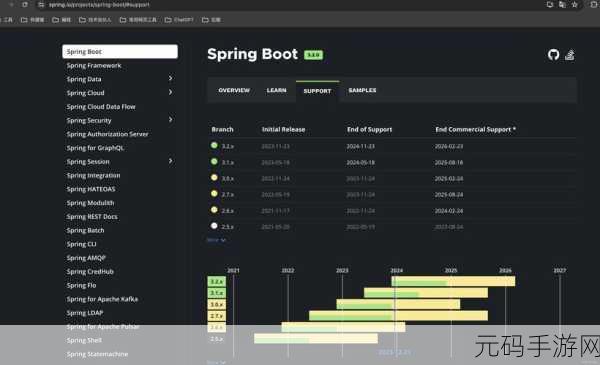Switch to the Learn tab
Image resolution: width=600 pixels, height=365 pixels.
point(276,90)
